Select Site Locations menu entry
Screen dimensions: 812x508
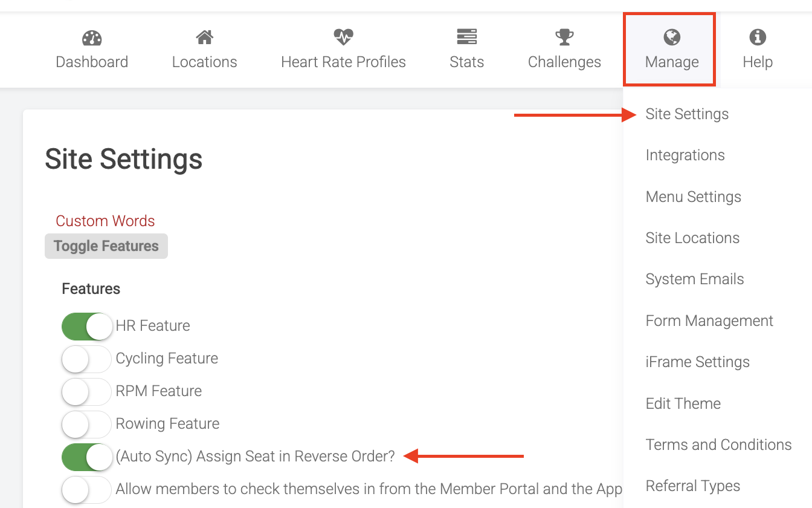click(x=692, y=238)
